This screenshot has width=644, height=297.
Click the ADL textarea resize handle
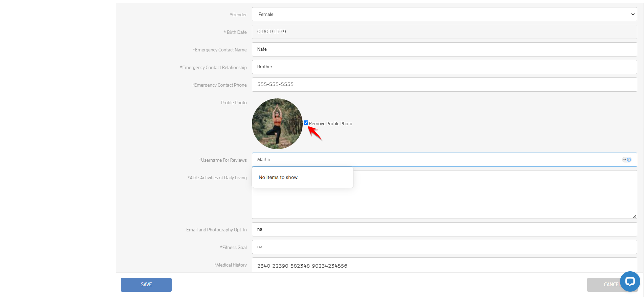pyautogui.click(x=634, y=216)
